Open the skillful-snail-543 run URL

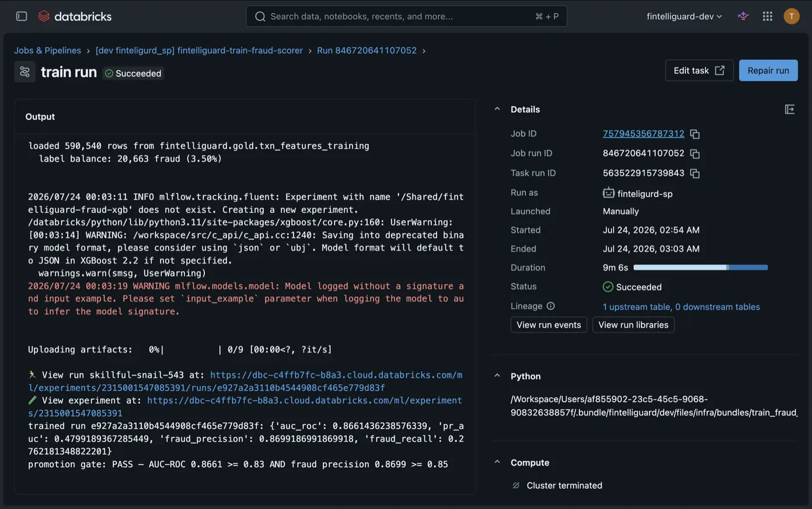(x=245, y=381)
